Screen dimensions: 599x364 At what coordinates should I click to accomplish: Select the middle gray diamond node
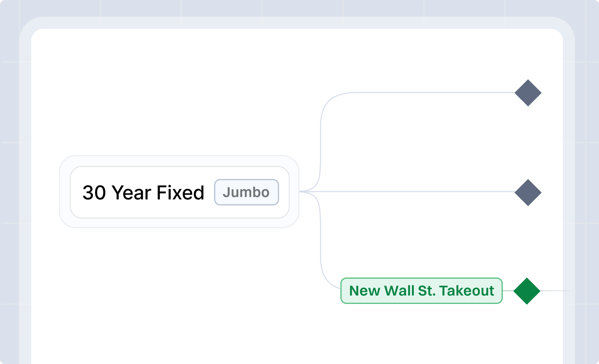pos(528,193)
